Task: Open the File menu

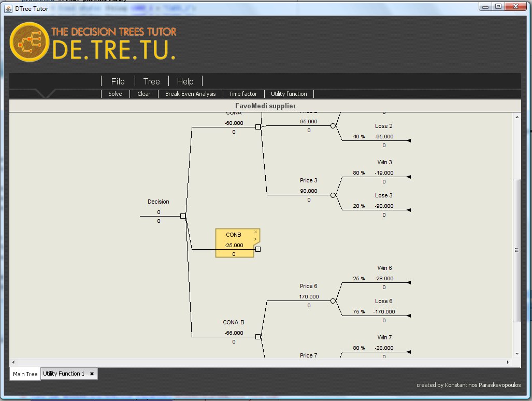Action: pos(118,81)
